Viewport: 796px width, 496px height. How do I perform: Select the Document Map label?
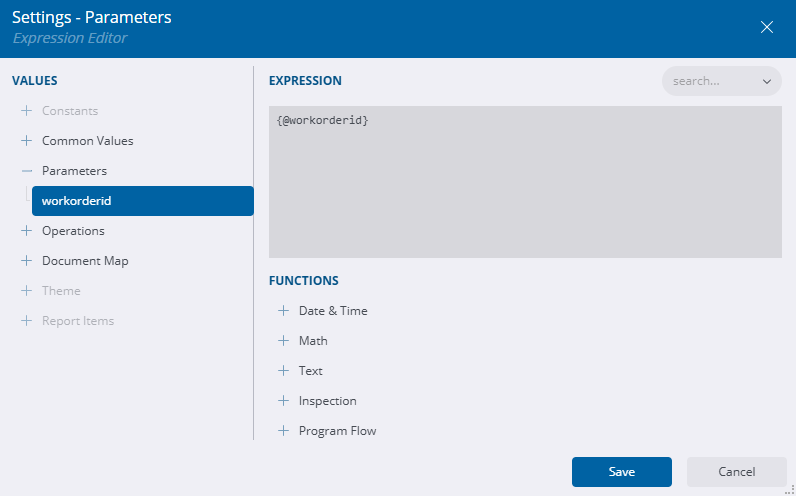85,261
